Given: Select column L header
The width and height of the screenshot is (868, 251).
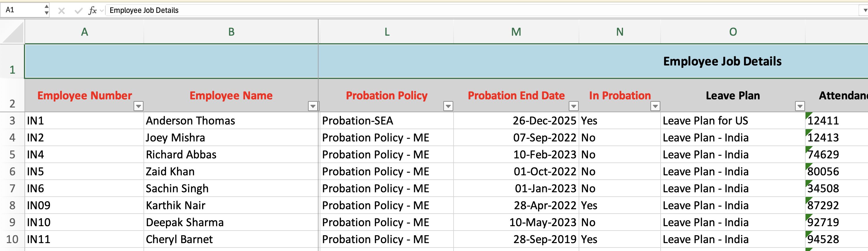Looking at the screenshot, I should (x=387, y=32).
